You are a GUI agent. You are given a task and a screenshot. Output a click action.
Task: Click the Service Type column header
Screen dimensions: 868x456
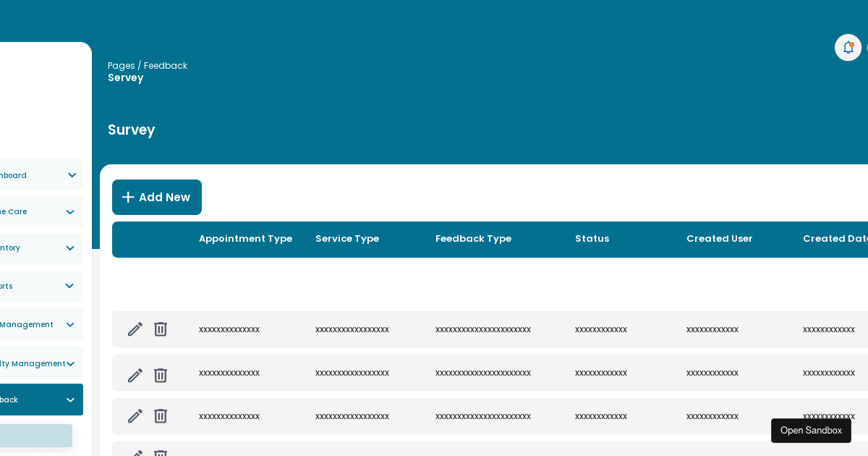(x=347, y=239)
